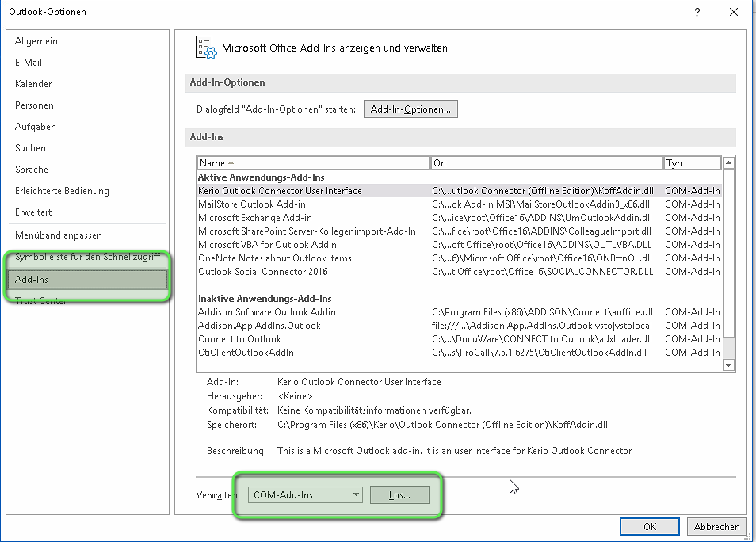Screen dimensions: 756x542
Task: Select MailStore Outlook Add-in in the list
Action: point(252,204)
